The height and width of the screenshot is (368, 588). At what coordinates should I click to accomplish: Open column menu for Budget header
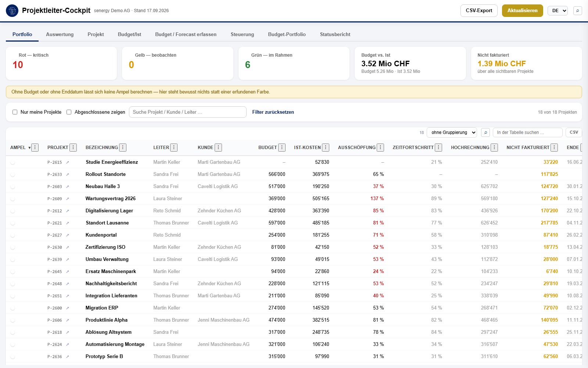pos(282,148)
